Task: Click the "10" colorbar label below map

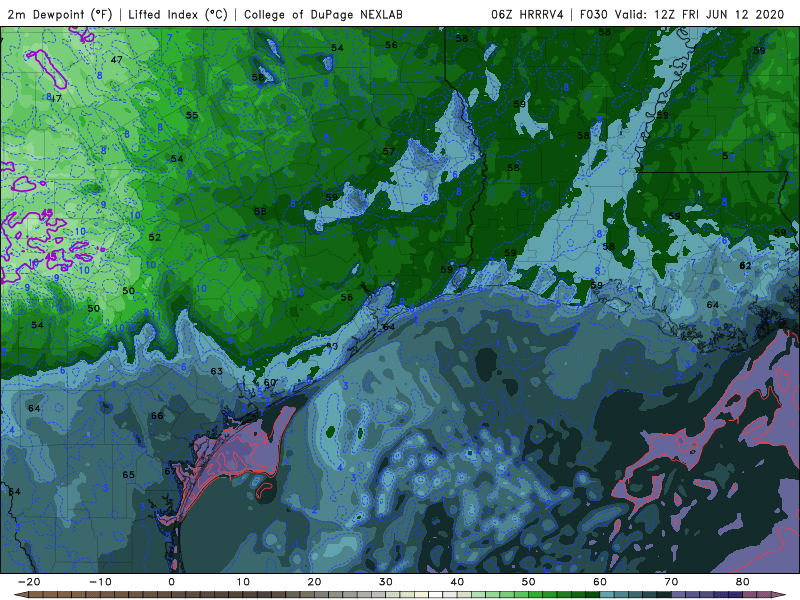Action: pos(243,582)
